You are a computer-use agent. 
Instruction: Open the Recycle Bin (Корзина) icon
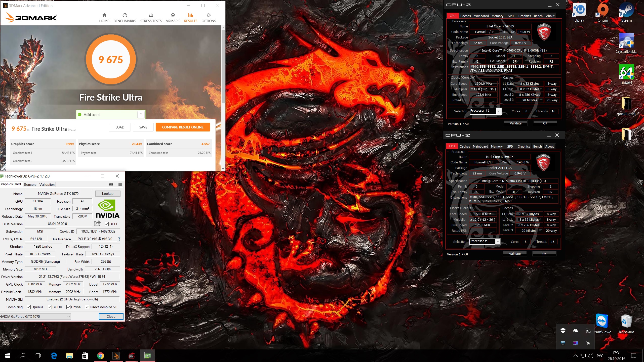pos(626,324)
